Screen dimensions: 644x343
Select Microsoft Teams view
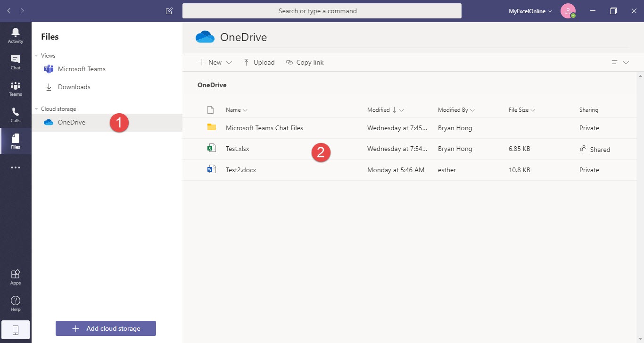click(107, 69)
